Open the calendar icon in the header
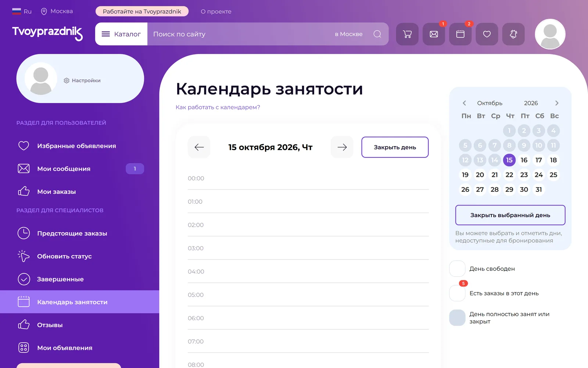 coord(460,34)
